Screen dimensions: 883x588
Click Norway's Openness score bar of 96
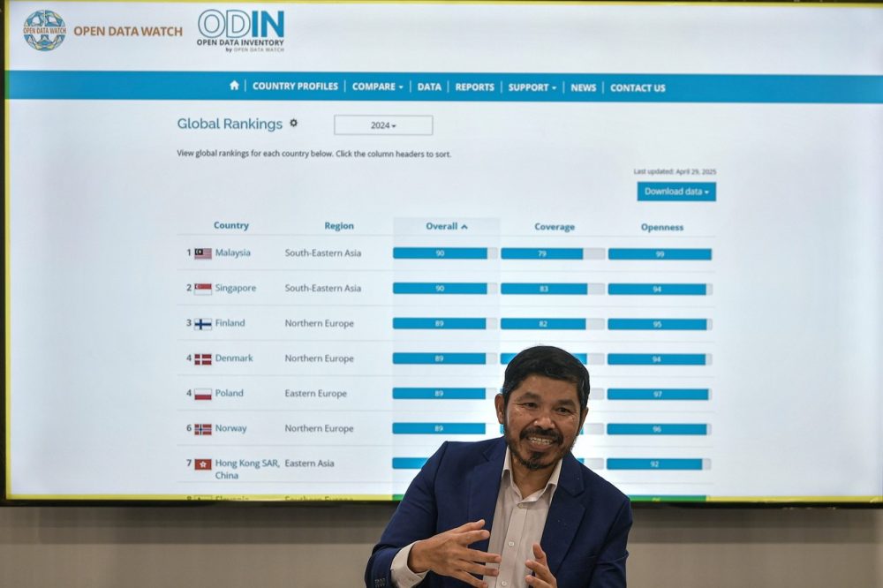click(x=659, y=429)
